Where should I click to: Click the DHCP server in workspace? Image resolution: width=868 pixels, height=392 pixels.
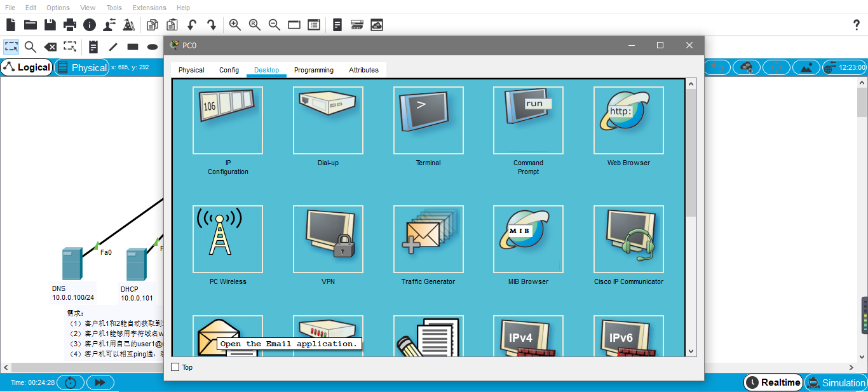pyautogui.click(x=136, y=264)
